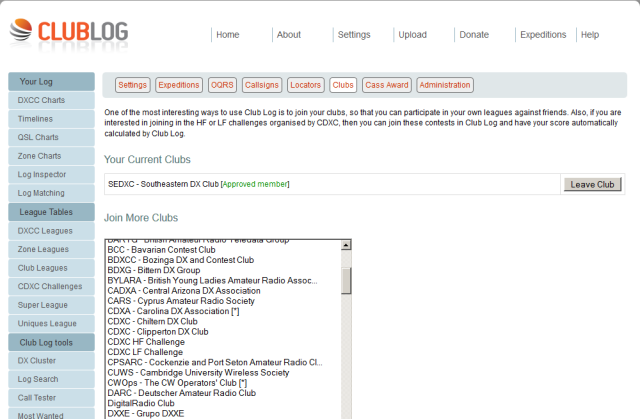The image size is (640, 419).
Task: Open DX Cluster in sidebar
Action: point(51,361)
